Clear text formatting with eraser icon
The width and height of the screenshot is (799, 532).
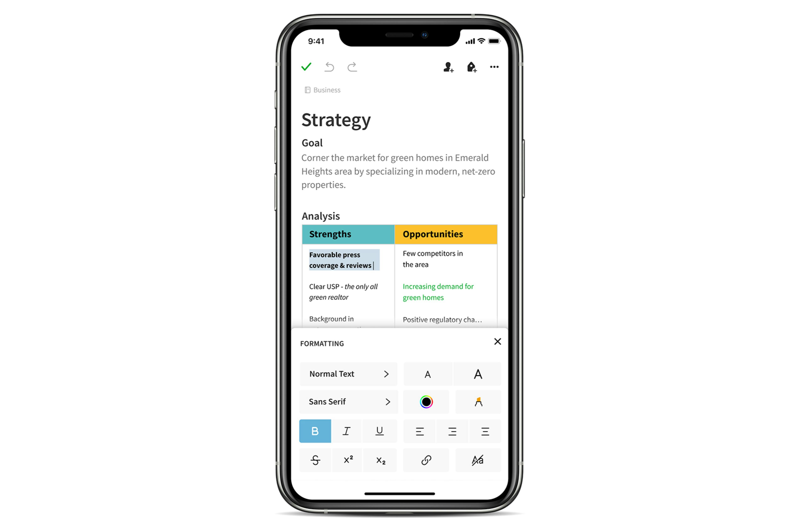[478, 460]
